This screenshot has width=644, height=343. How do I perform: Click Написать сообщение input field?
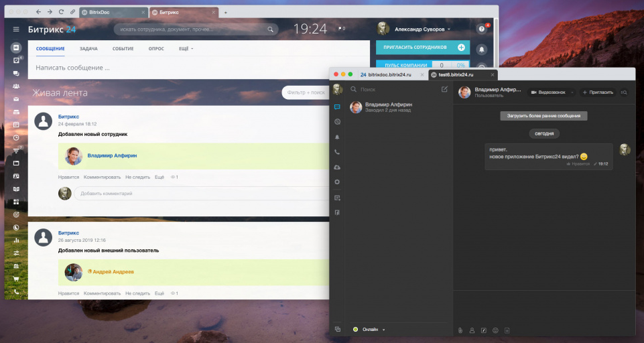[x=199, y=68]
